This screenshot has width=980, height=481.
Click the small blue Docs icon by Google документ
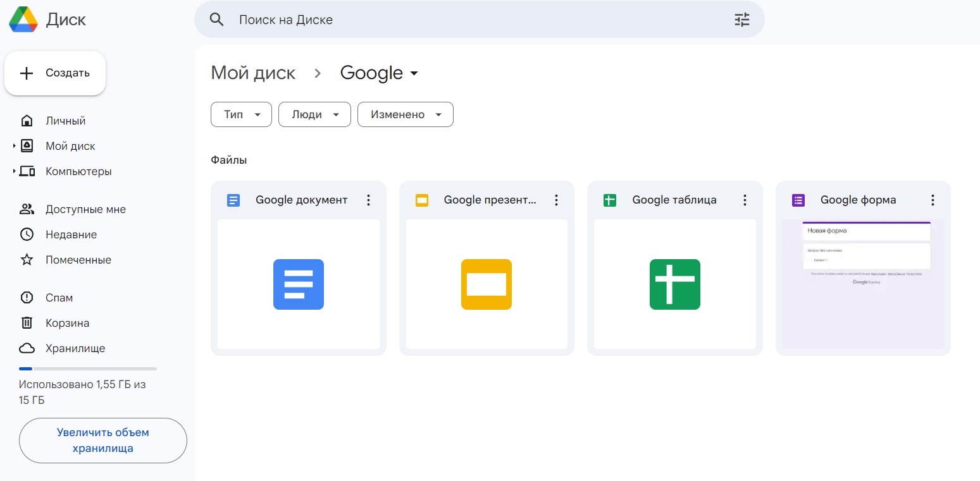[x=233, y=200]
